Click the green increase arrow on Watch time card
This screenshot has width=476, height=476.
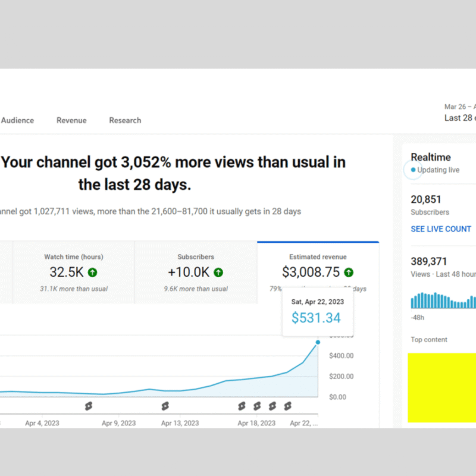click(92, 272)
